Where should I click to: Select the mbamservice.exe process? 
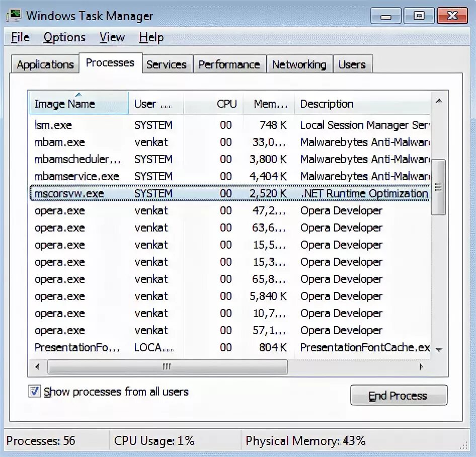pos(230,176)
